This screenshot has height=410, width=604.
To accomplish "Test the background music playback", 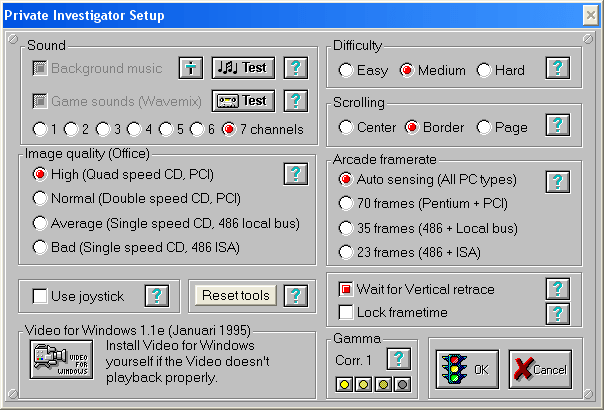I will [x=243, y=68].
